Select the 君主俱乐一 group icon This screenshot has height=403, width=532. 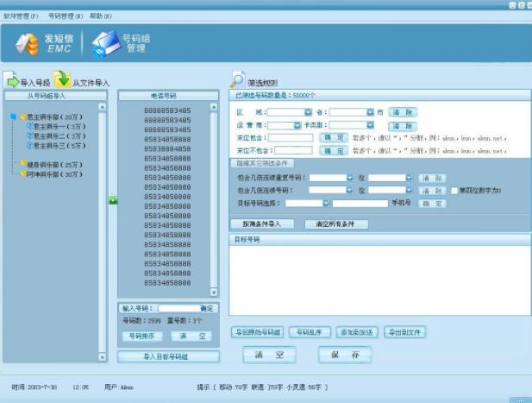29,125
